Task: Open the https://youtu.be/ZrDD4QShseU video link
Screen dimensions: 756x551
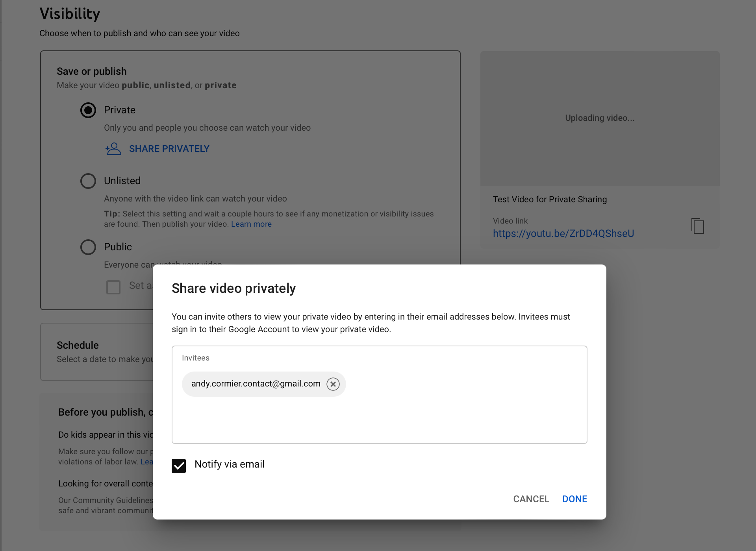Action: click(x=563, y=233)
